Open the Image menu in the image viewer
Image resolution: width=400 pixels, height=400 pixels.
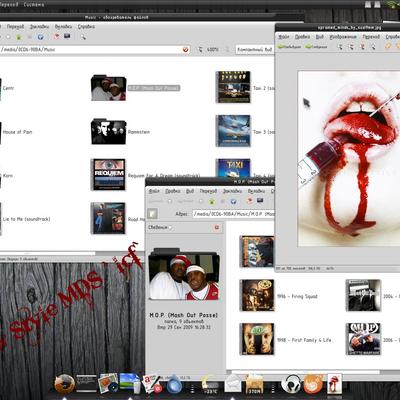pos(343,37)
